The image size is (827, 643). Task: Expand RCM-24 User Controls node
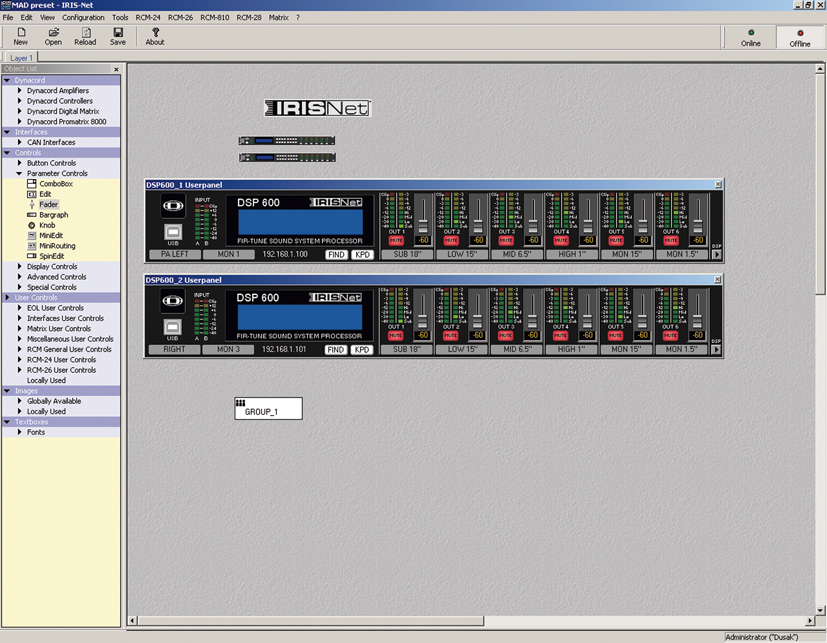click(x=20, y=359)
